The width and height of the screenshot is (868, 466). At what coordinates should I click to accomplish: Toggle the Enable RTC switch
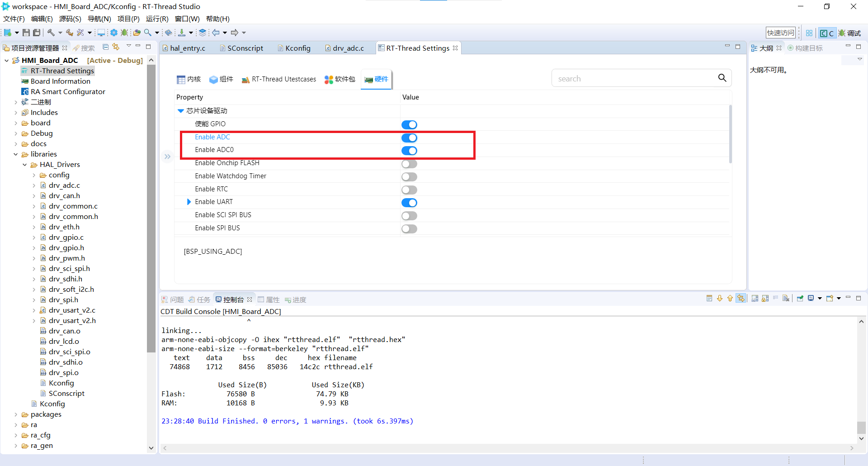tap(409, 190)
